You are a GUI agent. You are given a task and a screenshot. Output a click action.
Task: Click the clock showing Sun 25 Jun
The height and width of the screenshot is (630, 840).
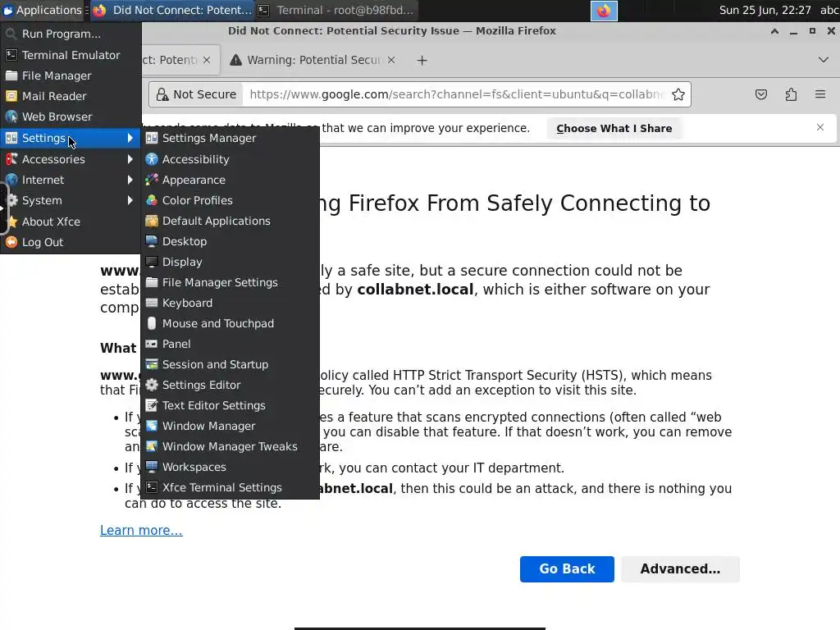765,10
